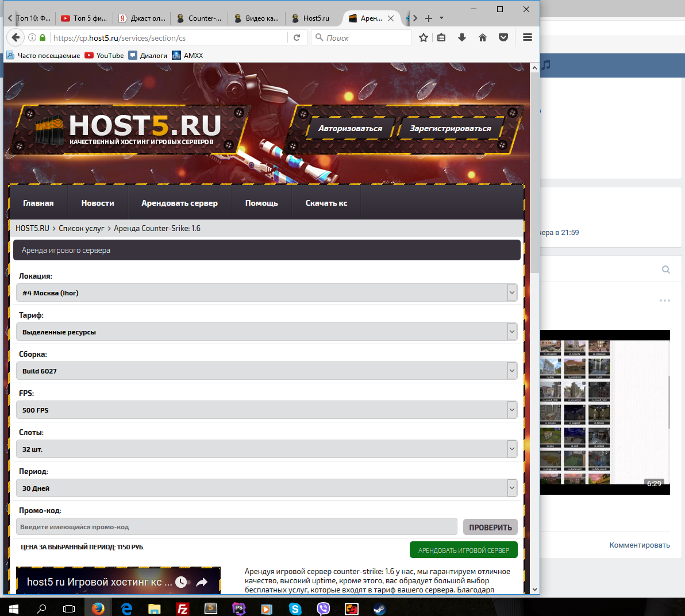The image size is (685, 616).
Task: Click the site info icon in address bar
Action: pos(32,37)
